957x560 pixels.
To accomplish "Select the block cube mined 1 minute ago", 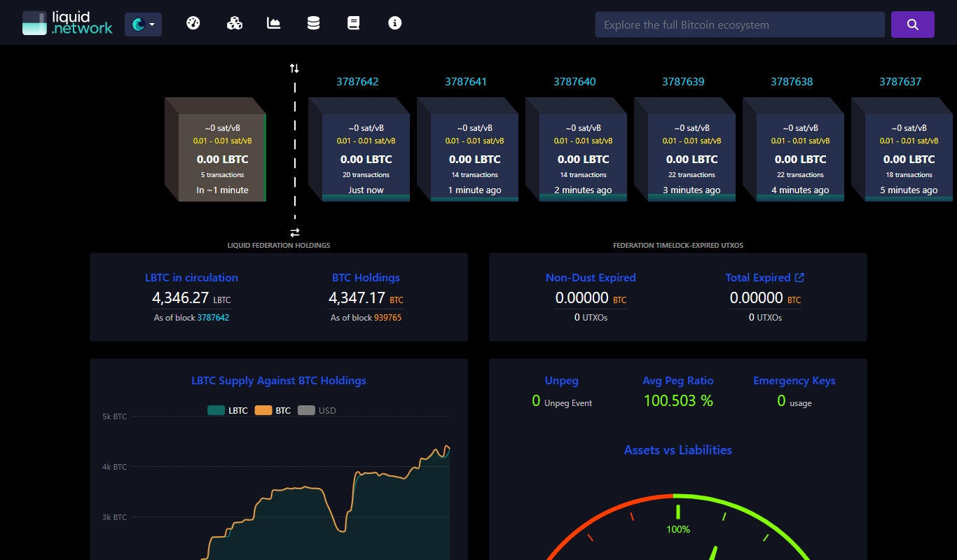I will (x=468, y=149).
